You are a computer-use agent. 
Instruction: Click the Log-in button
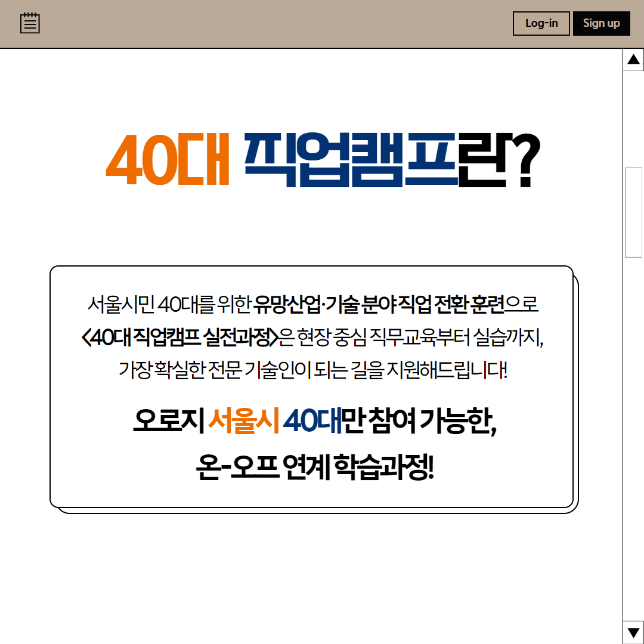pyautogui.click(x=541, y=23)
